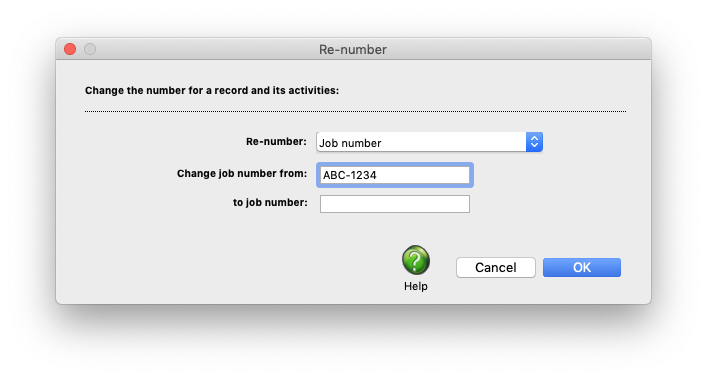Click the Help label under the icon
Screen dimensions: 707x378
click(415, 286)
